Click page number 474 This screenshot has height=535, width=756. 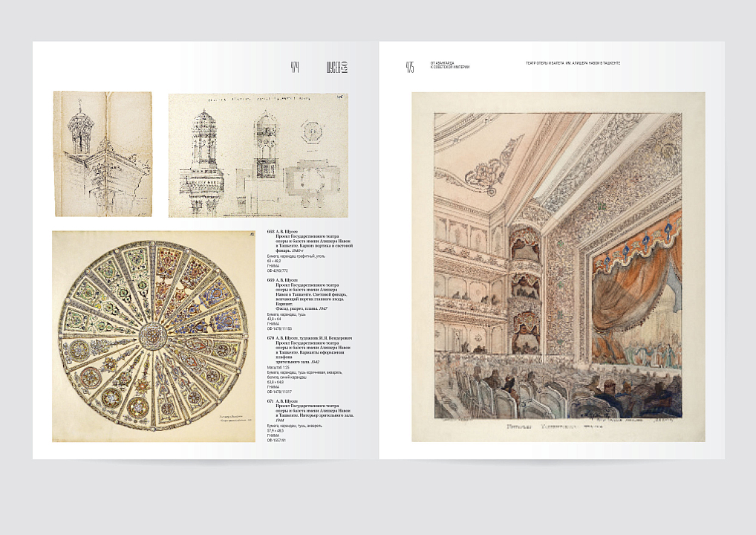[x=295, y=68]
